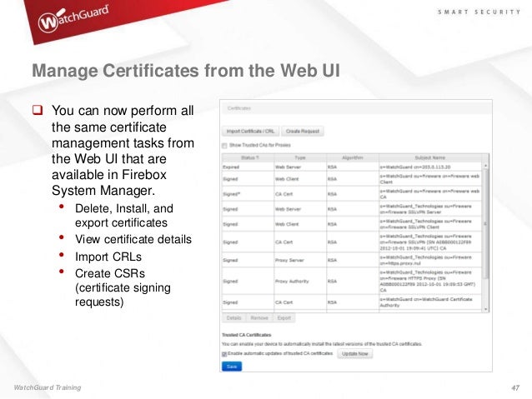Screen dimensions: 532x399
Task: Click the Create Request button
Action: [303, 131]
